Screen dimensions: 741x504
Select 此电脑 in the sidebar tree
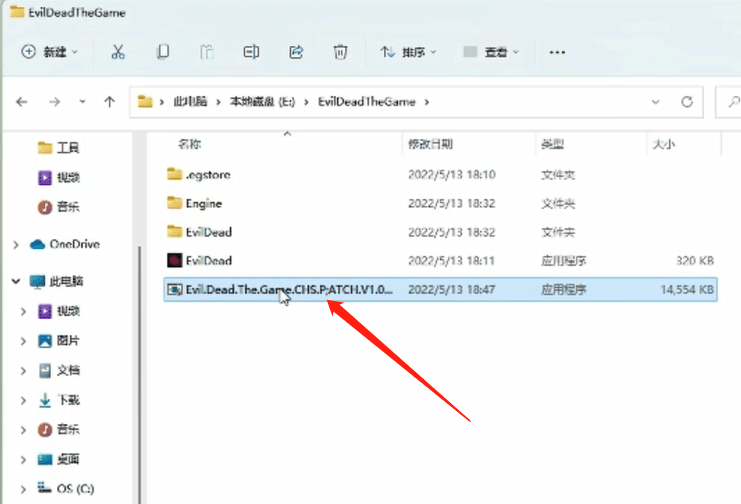coord(56,281)
